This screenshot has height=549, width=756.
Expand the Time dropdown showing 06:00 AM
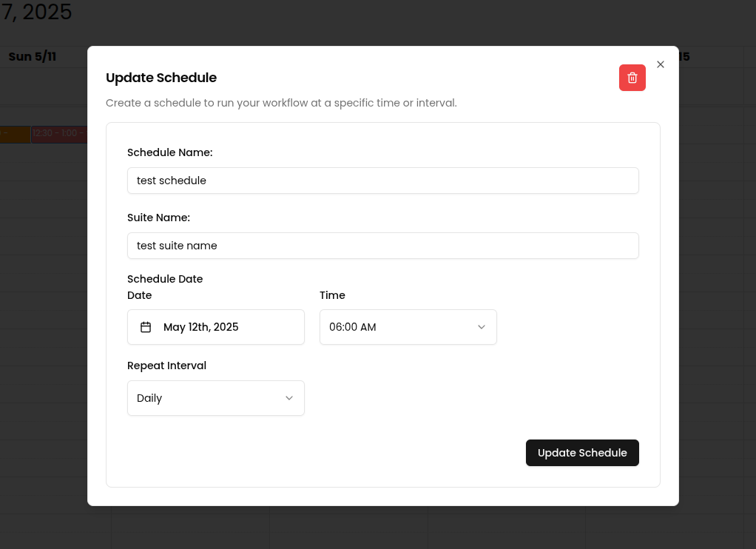click(408, 327)
